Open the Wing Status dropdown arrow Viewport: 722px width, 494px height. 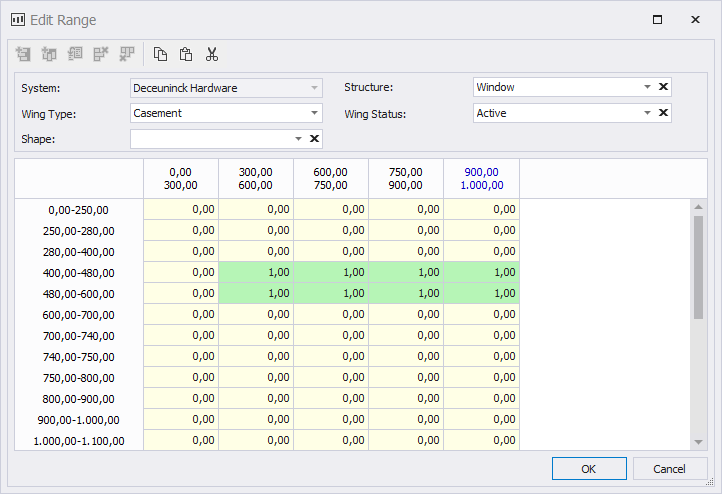click(647, 113)
